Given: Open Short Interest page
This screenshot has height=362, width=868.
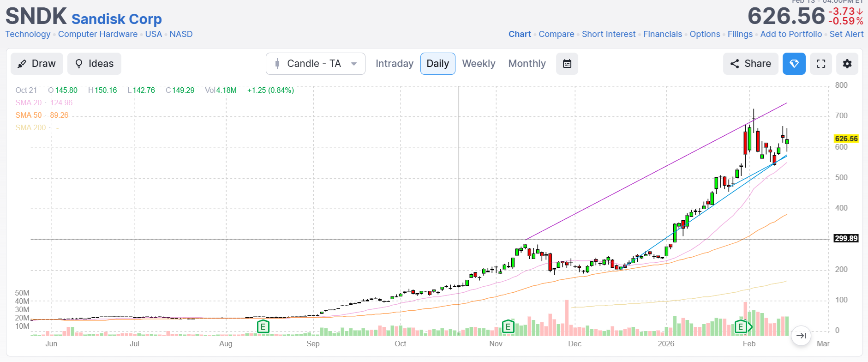Looking at the screenshot, I should click(x=609, y=34).
